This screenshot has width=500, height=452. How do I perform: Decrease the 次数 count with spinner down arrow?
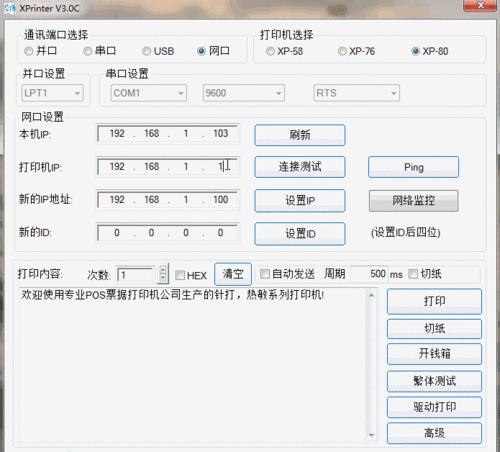(163, 278)
